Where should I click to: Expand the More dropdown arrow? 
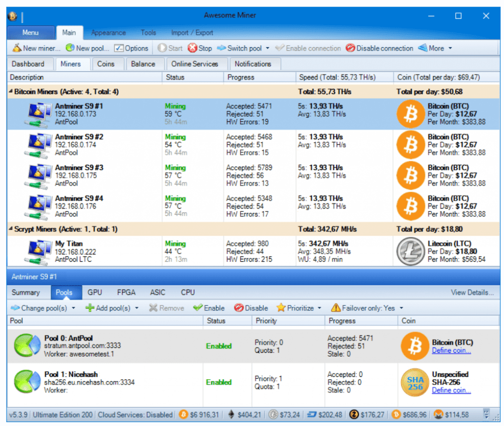point(450,48)
